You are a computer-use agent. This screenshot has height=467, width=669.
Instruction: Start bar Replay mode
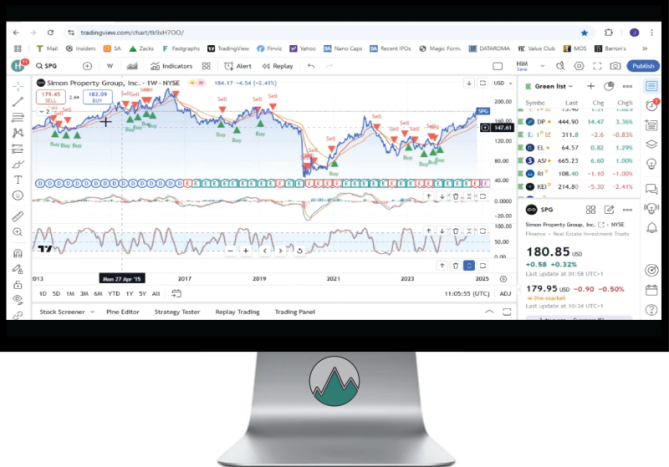click(279, 66)
